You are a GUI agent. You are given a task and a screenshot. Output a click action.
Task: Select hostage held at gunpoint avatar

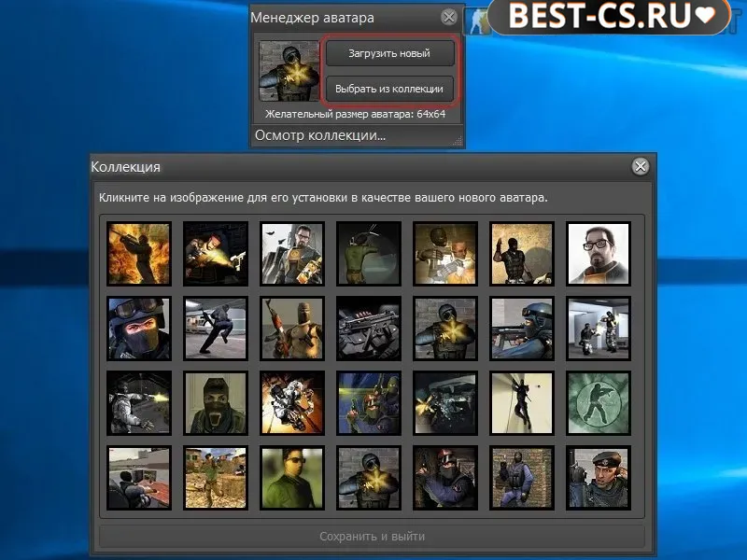click(445, 253)
